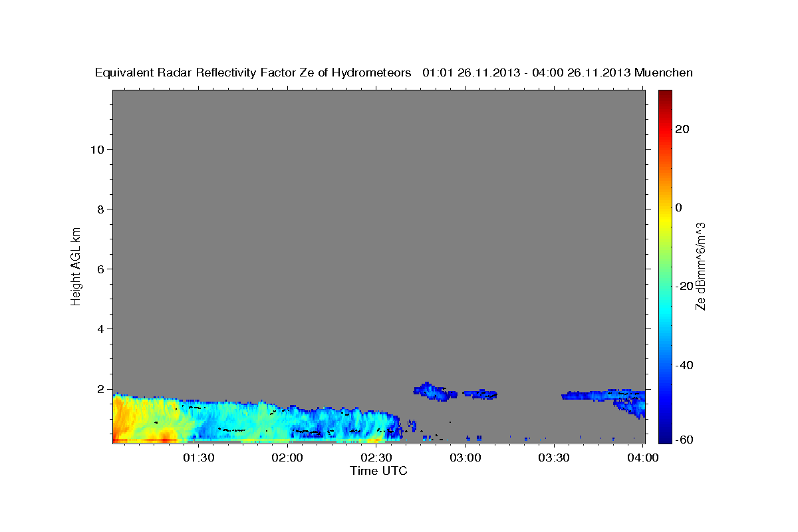798x532 pixels.
Task: Click the height tick label 6
Action: click(99, 269)
